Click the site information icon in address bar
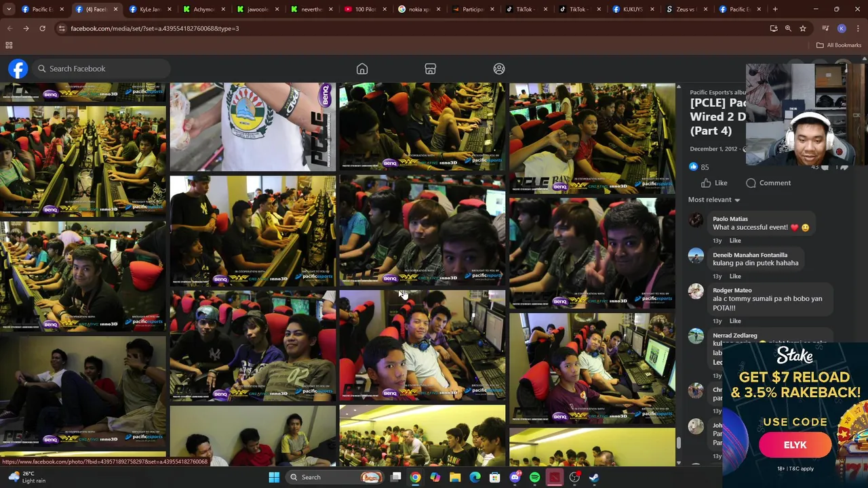This screenshot has width=868, height=488. click(x=62, y=28)
